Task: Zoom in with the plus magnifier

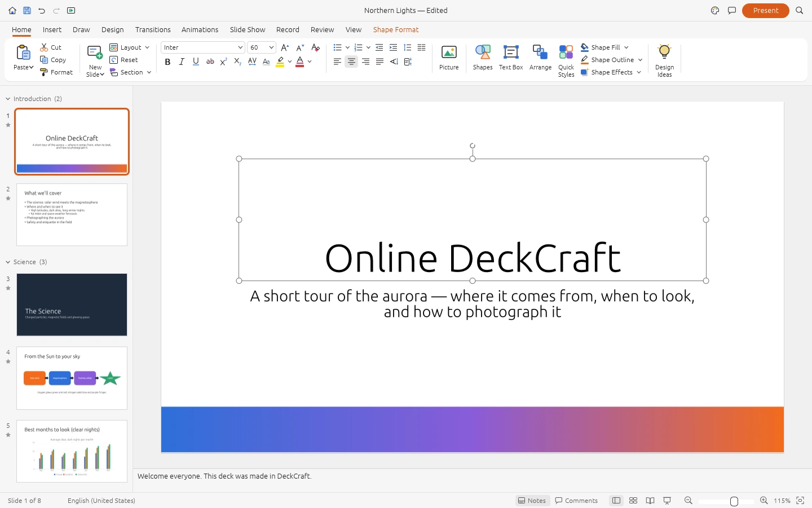Action: [x=764, y=500]
